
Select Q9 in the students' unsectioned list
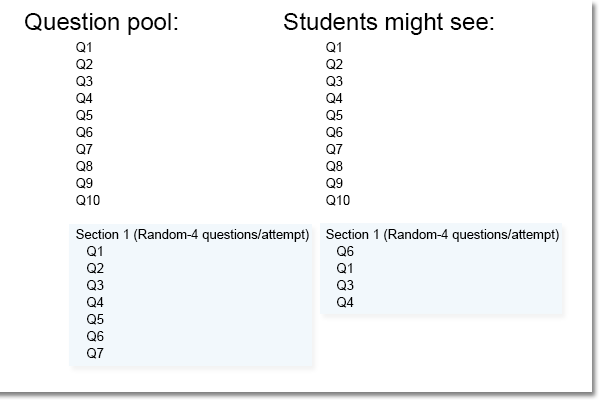(334, 183)
